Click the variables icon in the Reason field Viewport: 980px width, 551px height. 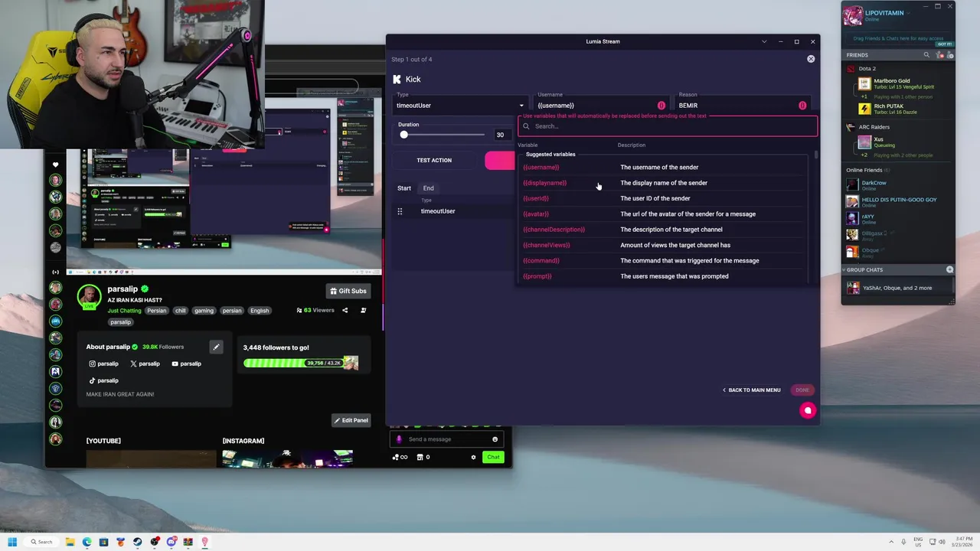pos(802,106)
